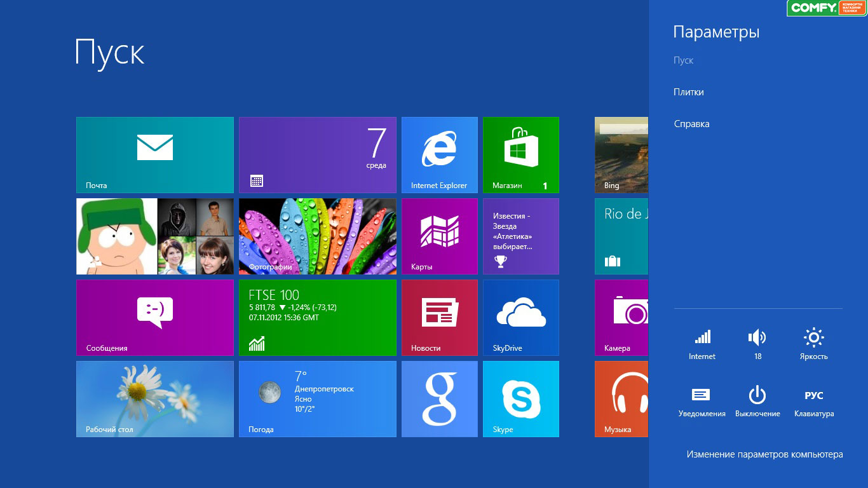Open the Известия sports news tile
Image resolution: width=868 pixels, height=488 pixels.
521,236
